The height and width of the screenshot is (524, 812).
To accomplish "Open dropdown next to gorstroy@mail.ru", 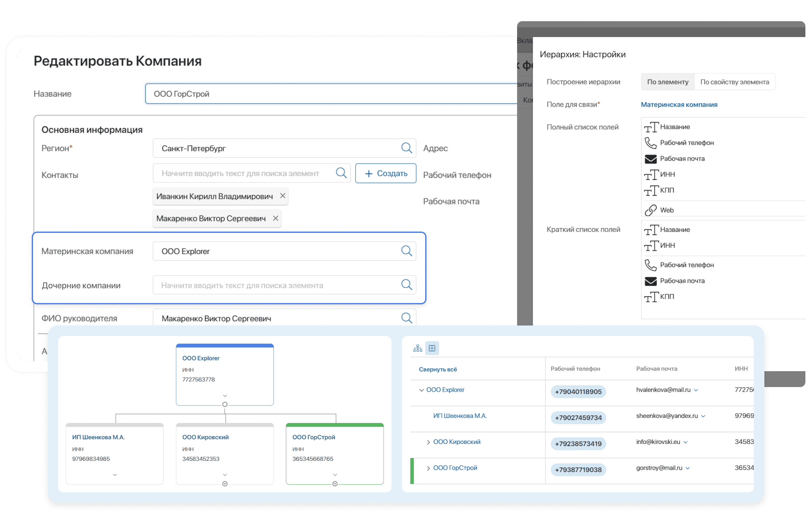I will pos(688,468).
